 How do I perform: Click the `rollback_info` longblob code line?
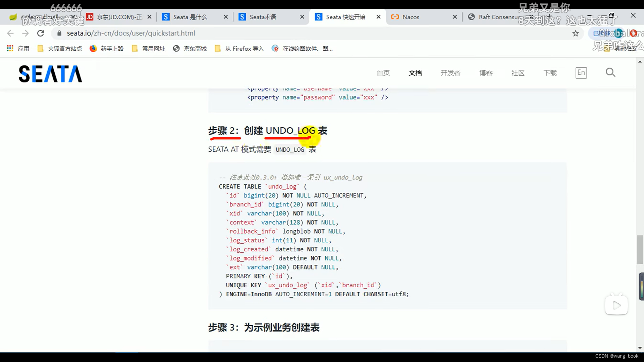click(285, 231)
